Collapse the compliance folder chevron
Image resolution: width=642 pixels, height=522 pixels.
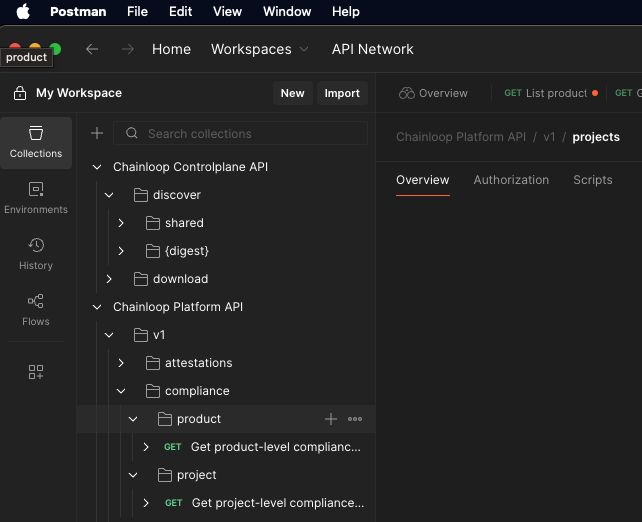(x=121, y=391)
